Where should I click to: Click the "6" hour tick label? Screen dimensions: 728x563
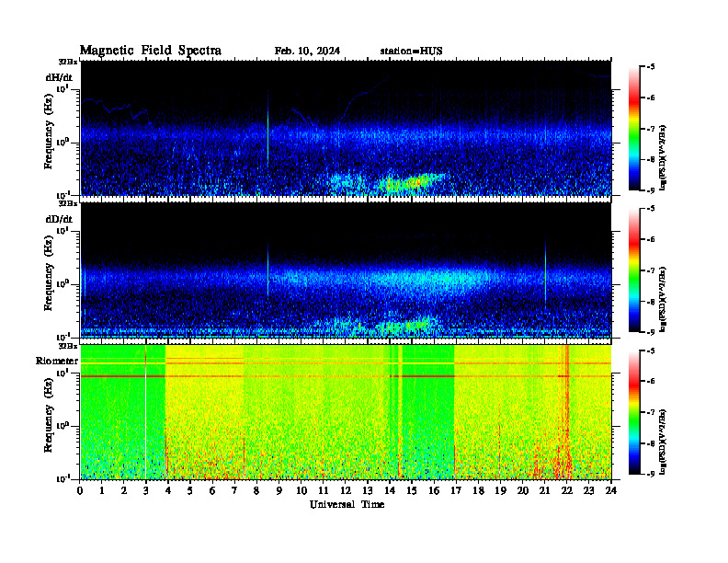tap(212, 490)
